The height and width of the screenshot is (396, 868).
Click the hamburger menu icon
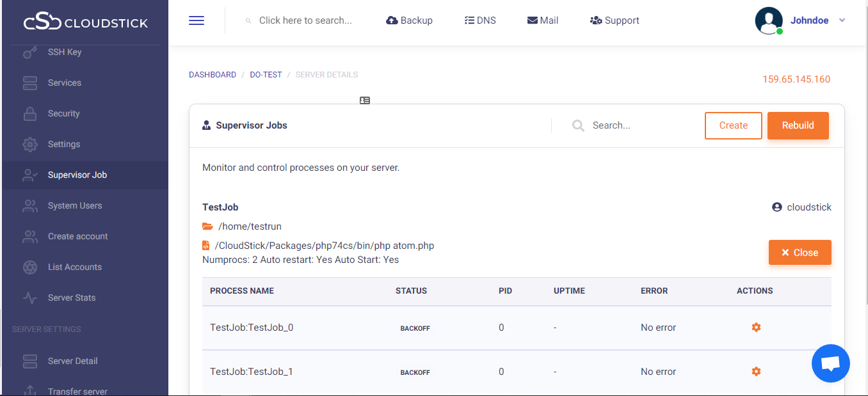(x=197, y=20)
